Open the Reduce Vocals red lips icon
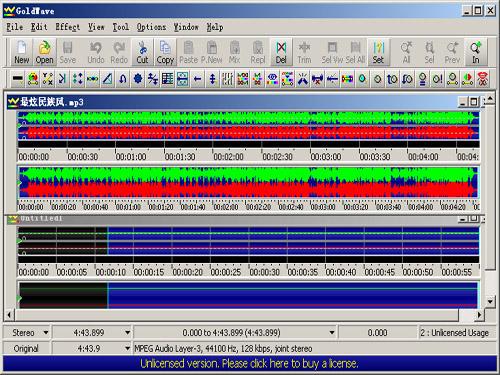 coord(482,79)
